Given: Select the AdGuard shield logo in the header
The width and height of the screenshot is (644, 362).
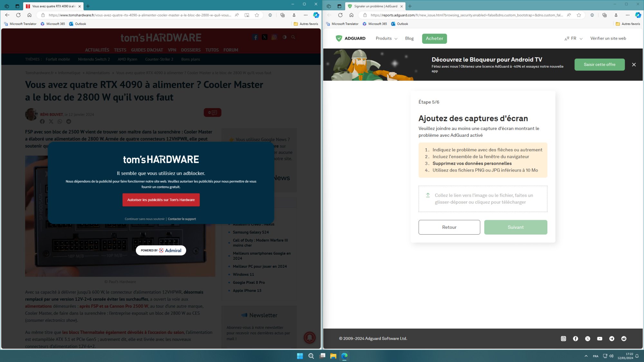Looking at the screenshot, I should pos(339,38).
